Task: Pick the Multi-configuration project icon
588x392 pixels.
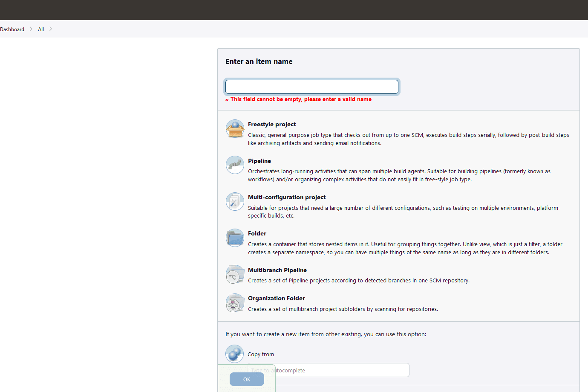Action: click(235, 201)
